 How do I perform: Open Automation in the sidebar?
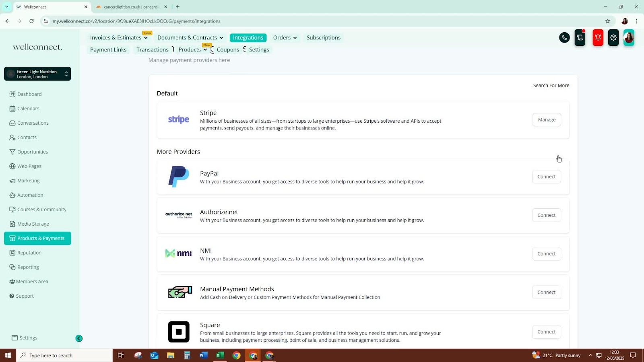[x=30, y=195]
